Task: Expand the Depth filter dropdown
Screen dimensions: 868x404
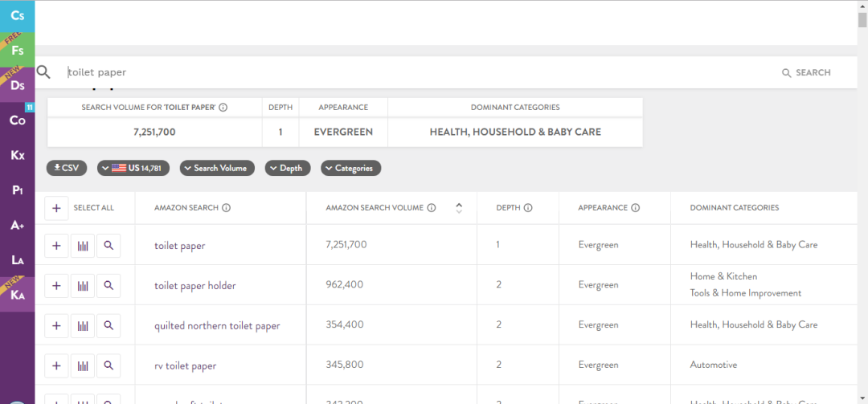Action: point(288,168)
